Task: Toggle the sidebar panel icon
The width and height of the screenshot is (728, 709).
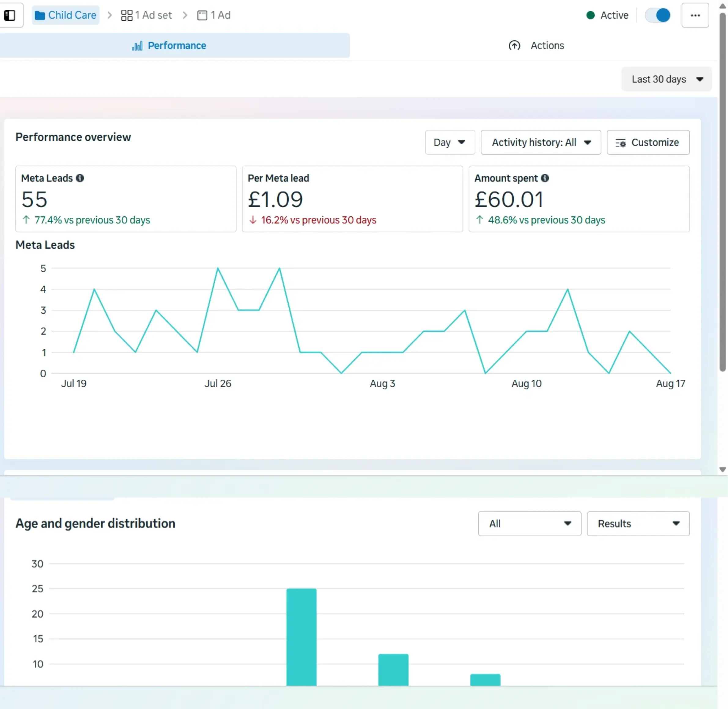Action: click(10, 15)
